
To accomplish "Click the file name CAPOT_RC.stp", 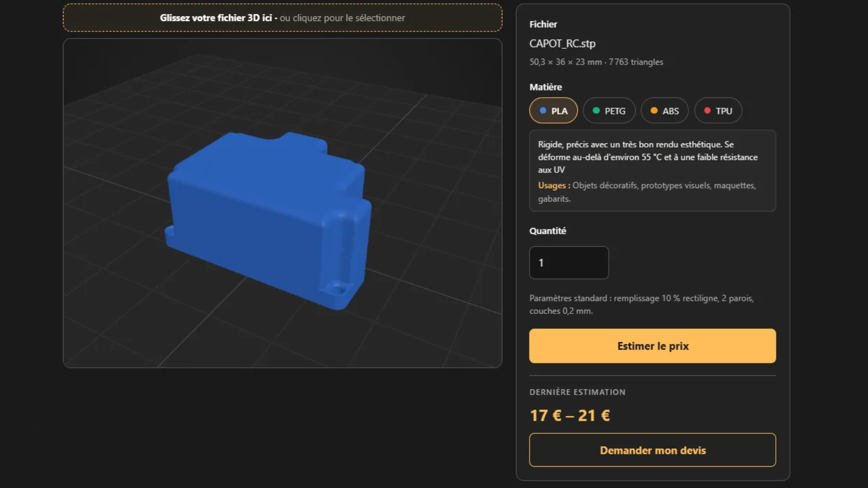I will click(563, 43).
